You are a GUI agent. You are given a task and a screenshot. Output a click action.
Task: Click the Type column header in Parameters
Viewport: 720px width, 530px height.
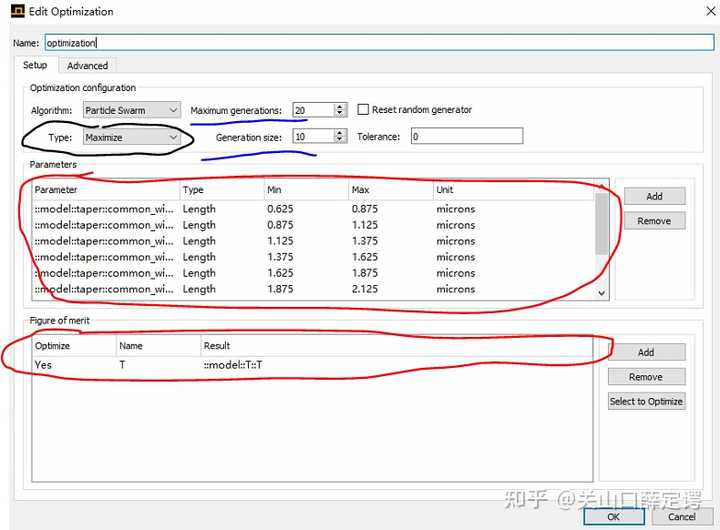222,190
